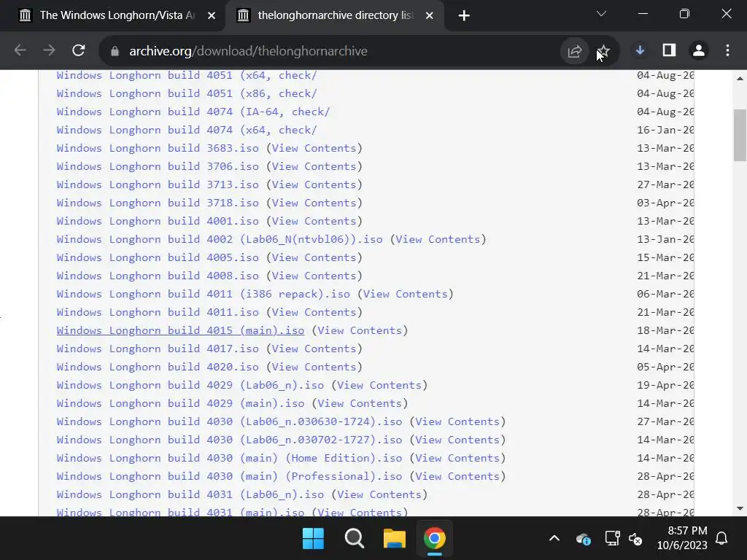Toggle the side panel icon
Screen dimensions: 747x560
pyautogui.click(x=670, y=50)
